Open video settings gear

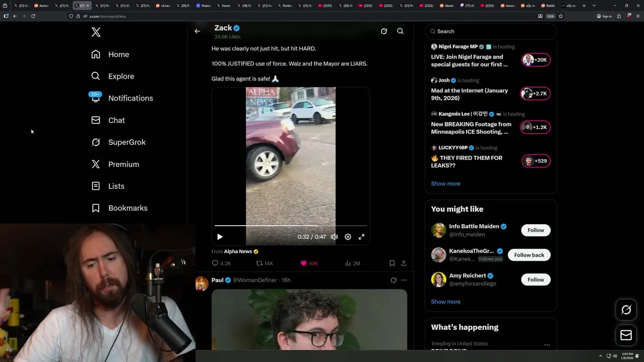coord(348,237)
